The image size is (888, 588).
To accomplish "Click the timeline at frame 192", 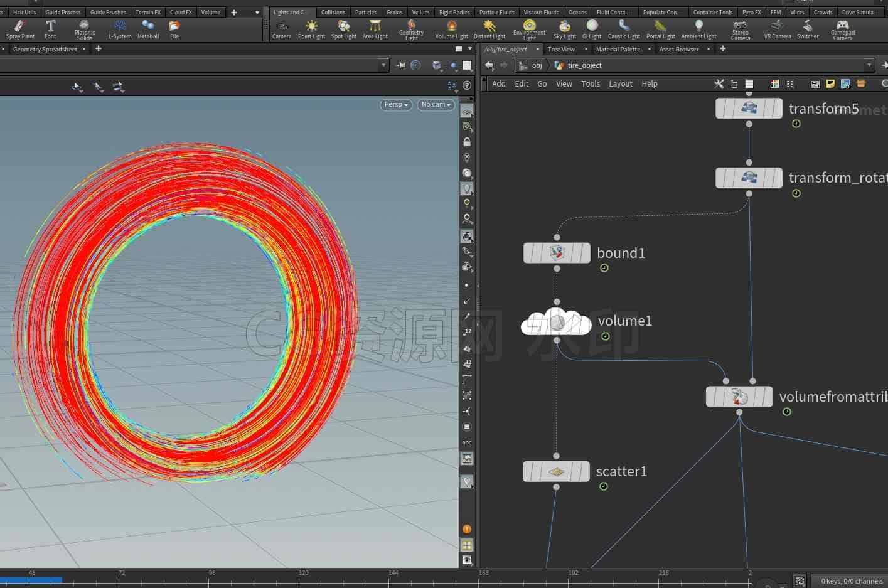I will click(x=573, y=573).
